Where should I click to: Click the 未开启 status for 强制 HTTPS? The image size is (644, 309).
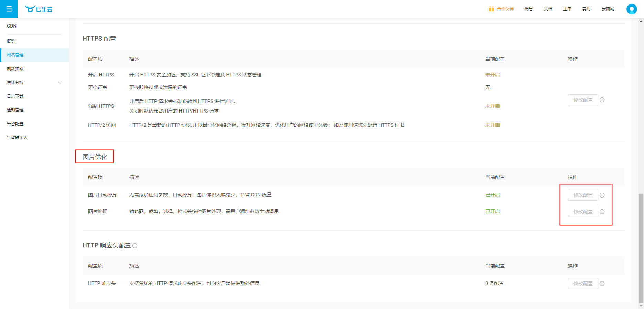tap(492, 106)
